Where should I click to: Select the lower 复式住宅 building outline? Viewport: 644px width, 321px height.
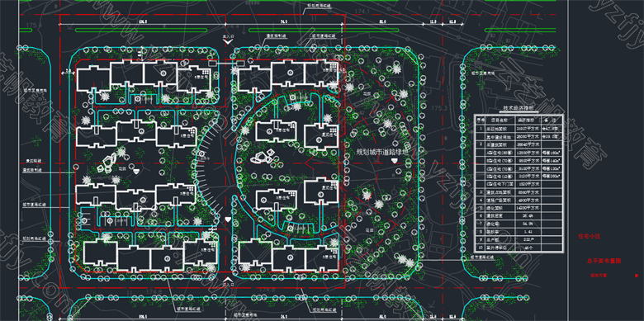[x=321, y=191]
